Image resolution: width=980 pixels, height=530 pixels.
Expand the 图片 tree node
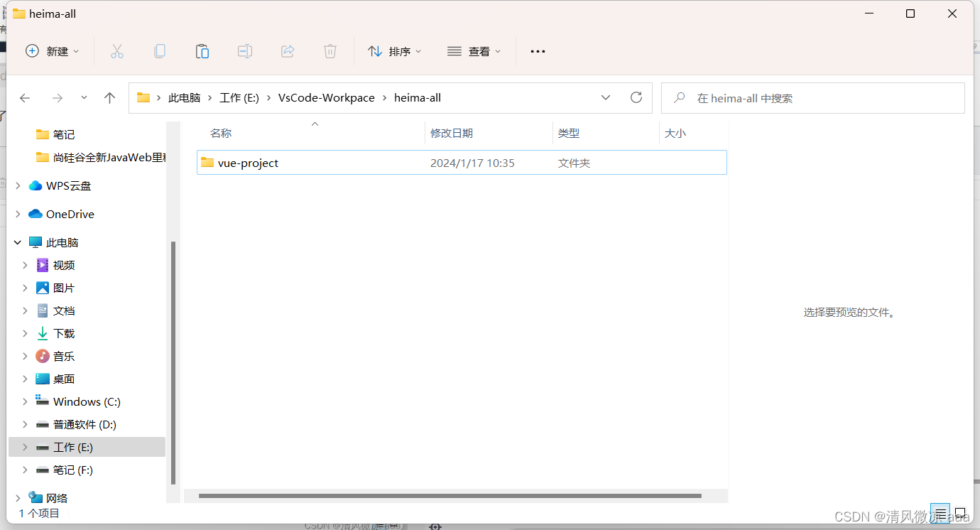(x=25, y=288)
